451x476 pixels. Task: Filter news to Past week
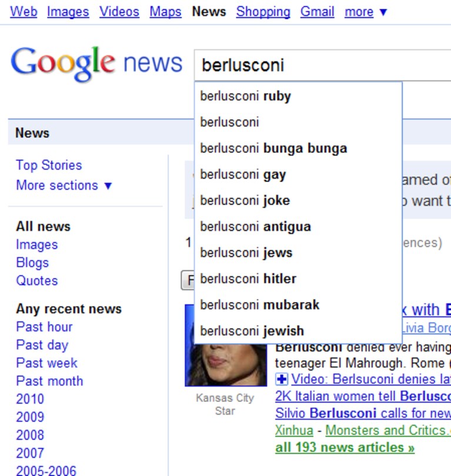click(x=47, y=363)
